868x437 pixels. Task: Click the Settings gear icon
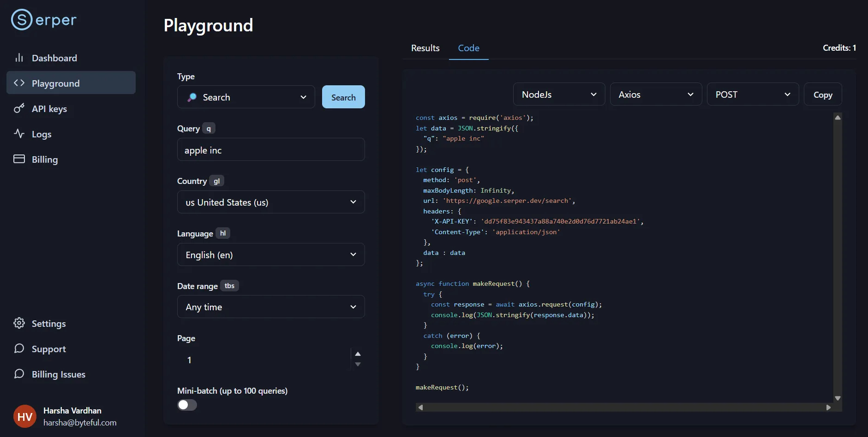pyautogui.click(x=19, y=323)
